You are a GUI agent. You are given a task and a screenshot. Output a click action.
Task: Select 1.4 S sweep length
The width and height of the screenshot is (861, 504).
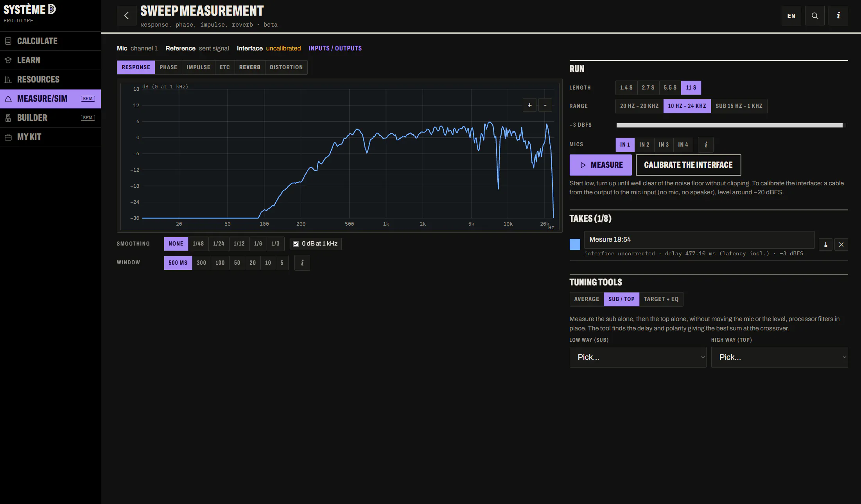click(626, 88)
